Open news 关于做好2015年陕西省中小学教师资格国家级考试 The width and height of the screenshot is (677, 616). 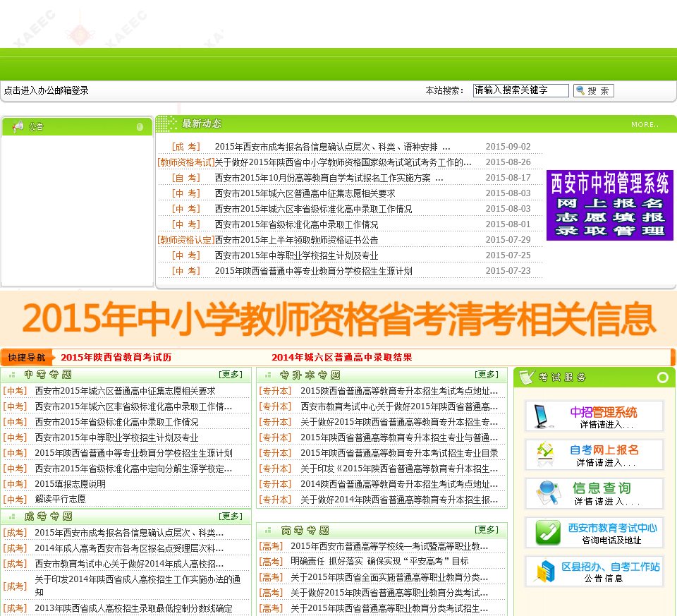(x=343, y=162)
